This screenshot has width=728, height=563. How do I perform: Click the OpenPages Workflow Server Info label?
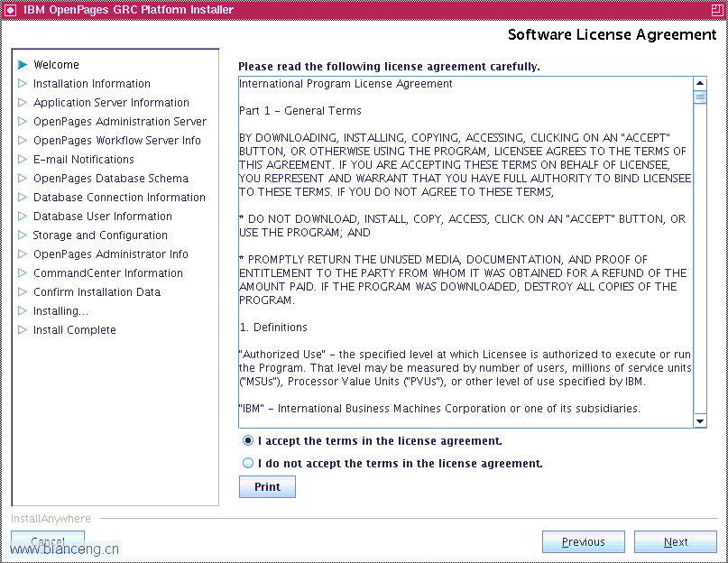(117, 140)
